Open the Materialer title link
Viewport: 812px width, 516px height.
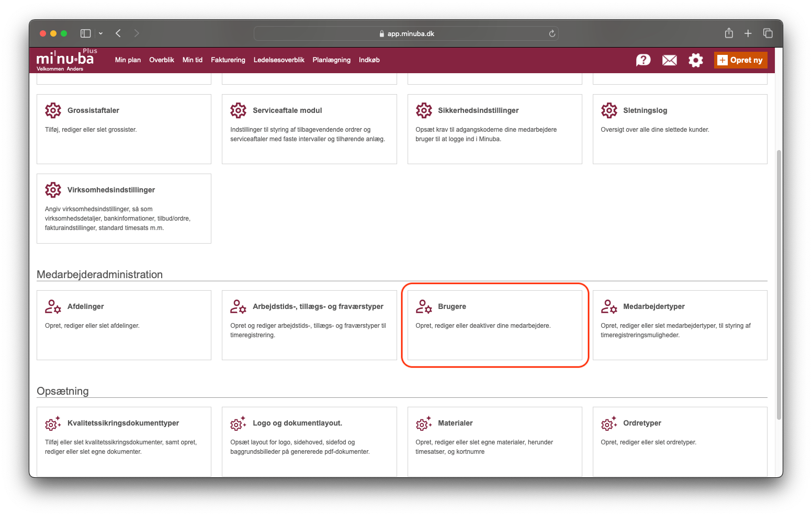(x=455, y=423)
